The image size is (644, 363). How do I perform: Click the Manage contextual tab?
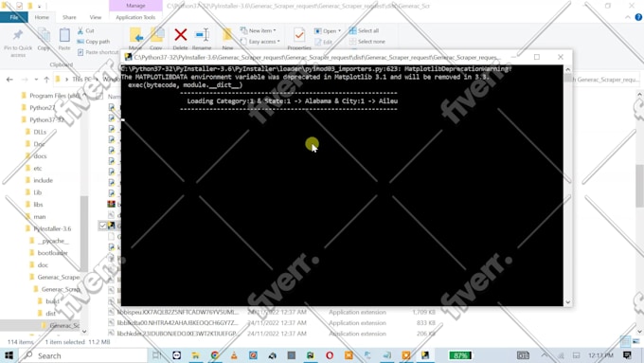(135, 6)
